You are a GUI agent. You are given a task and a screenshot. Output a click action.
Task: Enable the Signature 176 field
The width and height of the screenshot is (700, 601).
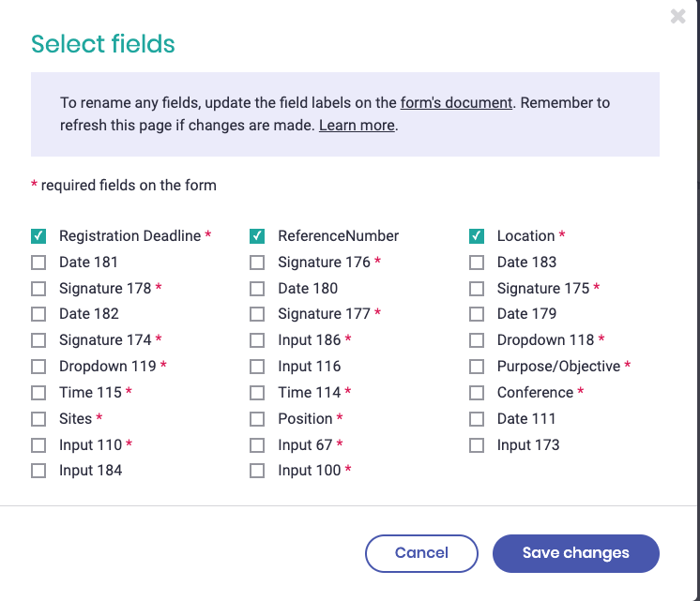click(257, 263)
